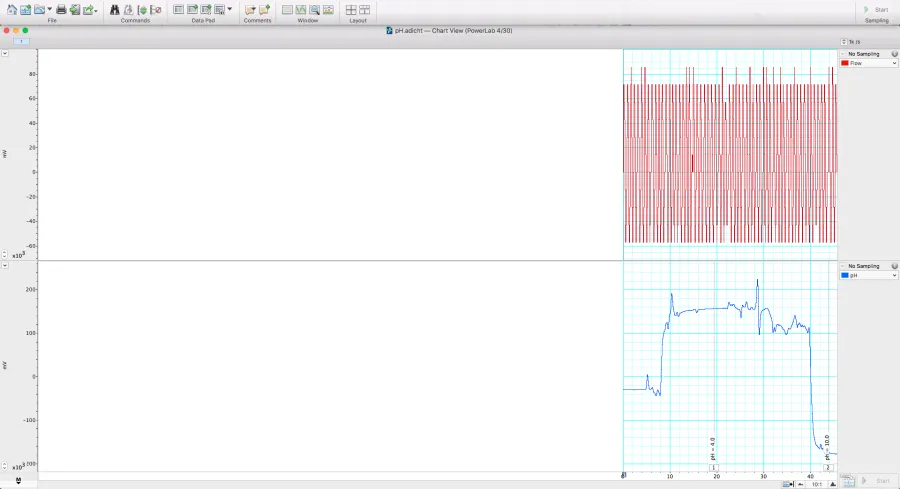Click the scroll/review mode toggle at bottom
The image size is (900, 489).
[x=787, y=484]
